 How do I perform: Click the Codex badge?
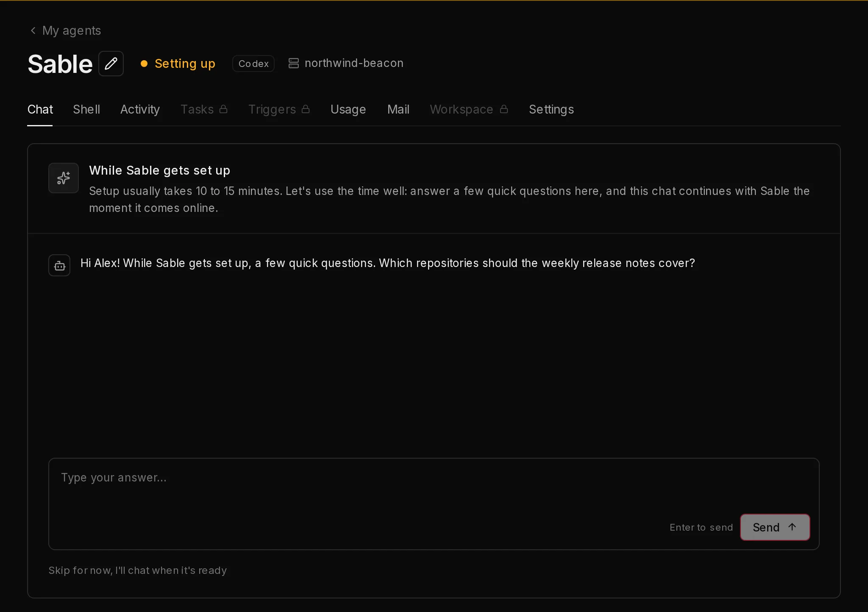coord(253,64)
